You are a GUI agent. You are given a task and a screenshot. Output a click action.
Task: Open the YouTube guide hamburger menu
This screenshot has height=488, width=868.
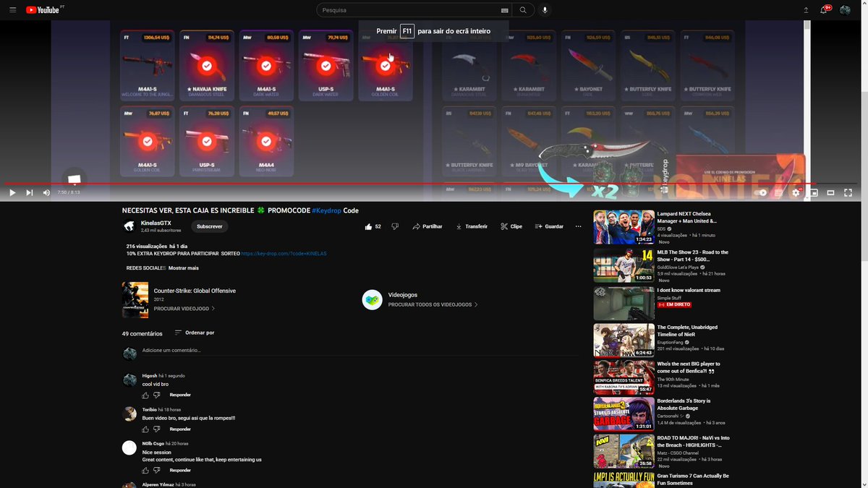click(x=12, y=10)
